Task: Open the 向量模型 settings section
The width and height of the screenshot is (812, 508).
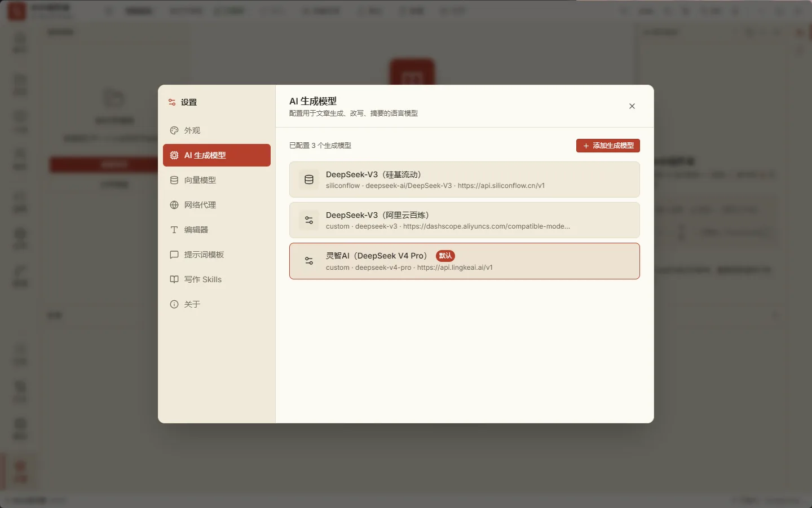Action: click(217, 180)
